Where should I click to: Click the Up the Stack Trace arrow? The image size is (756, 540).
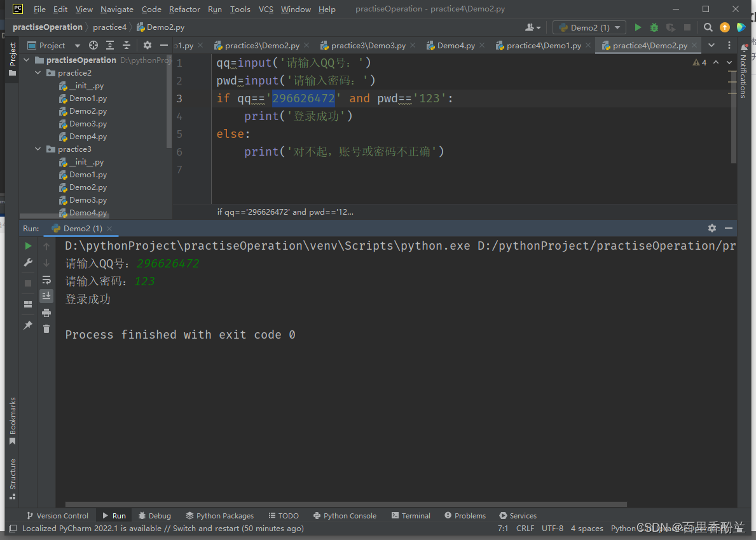[x=46, y=246]
